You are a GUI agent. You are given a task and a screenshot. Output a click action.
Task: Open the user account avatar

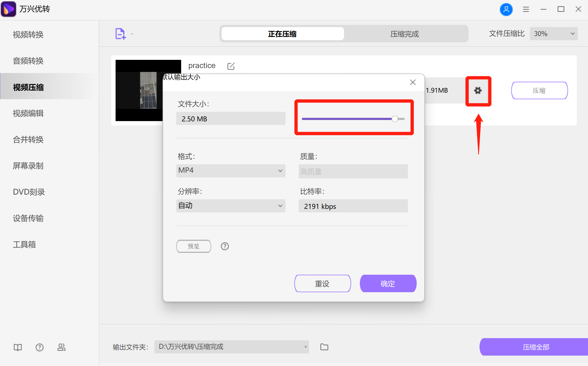point(506,9)
